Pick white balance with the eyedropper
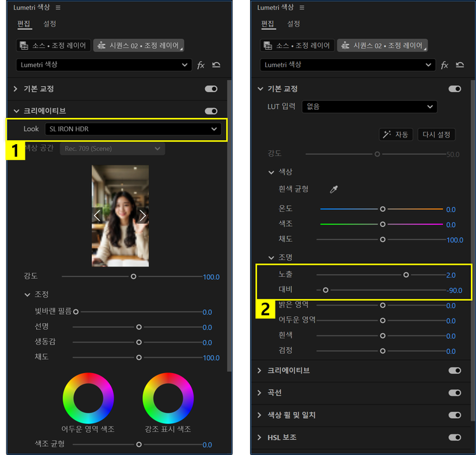Image resolution: width=476 pixels, height=455 pixels. click(x=334, y=189)
